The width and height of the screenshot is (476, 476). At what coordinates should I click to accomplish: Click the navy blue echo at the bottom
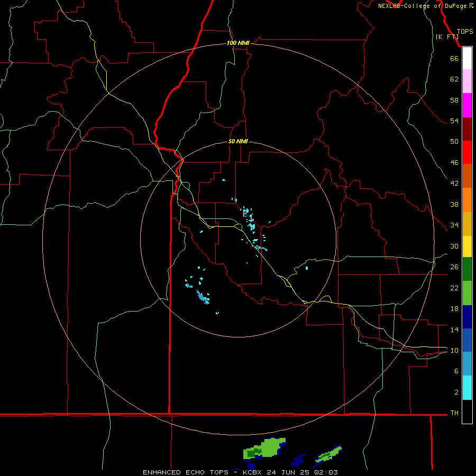298,461
